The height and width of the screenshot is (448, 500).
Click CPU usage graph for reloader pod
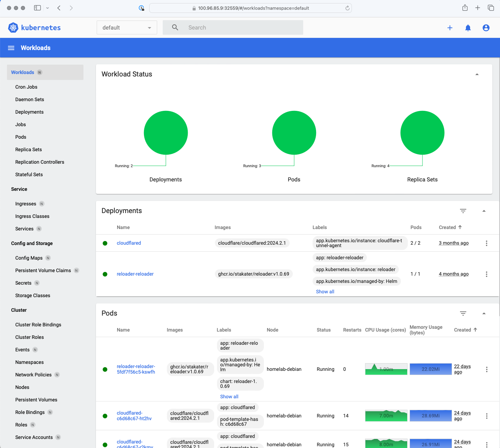(x=386, y=369)
